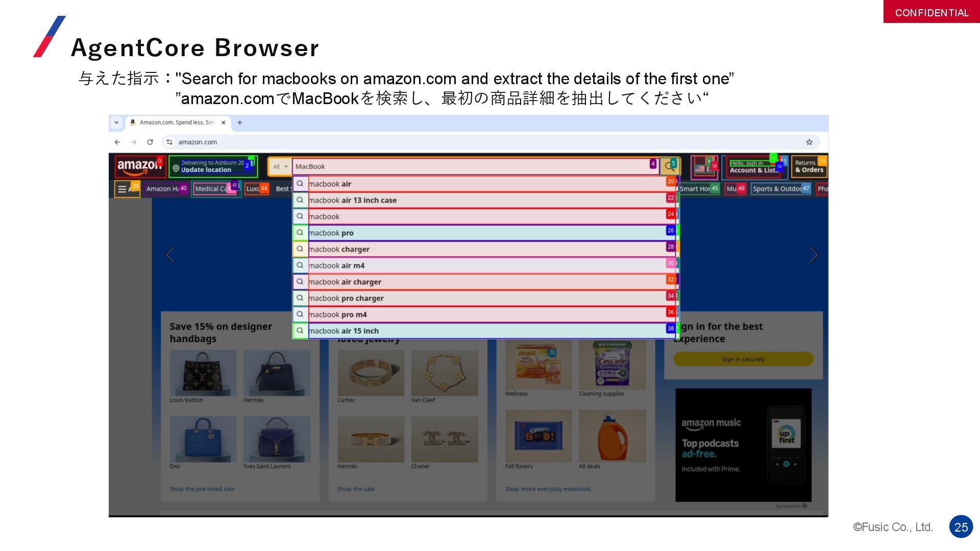Open the Louis Vuitton handbag thumbnail
980x551 pixels.
[x=203, y=373]
